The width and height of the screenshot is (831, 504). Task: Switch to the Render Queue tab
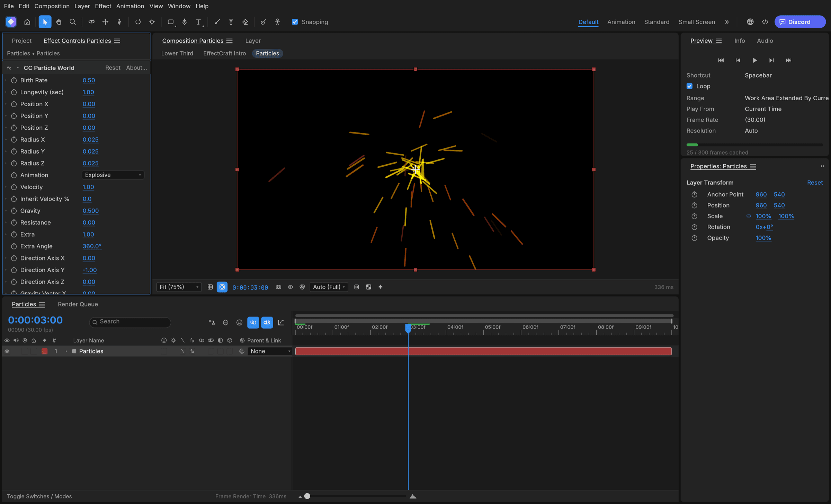(78, 304)
